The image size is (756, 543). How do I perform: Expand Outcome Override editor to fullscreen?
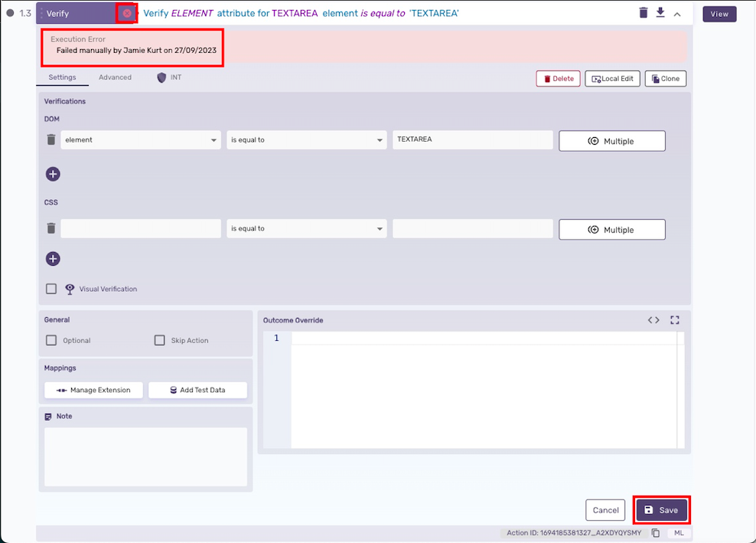click(x=675, y=320)
